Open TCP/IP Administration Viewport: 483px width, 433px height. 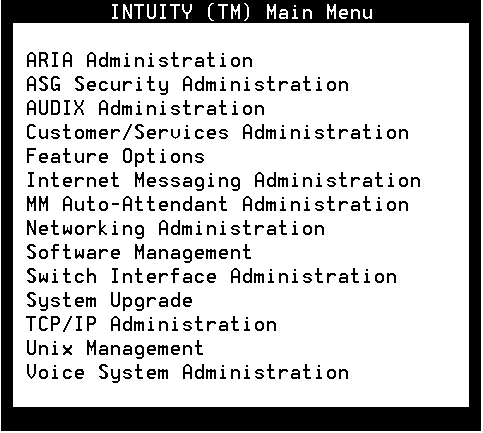click(151, 324)
